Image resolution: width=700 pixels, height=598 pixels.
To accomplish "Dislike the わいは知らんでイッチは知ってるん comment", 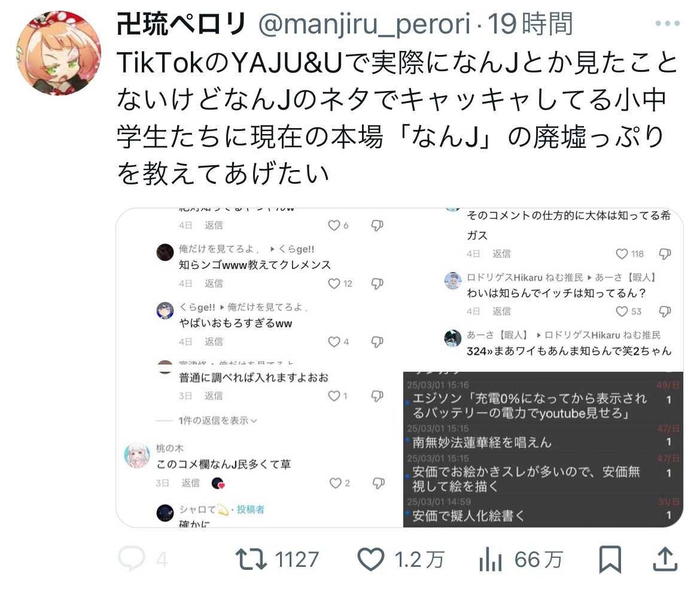I will click(665, 311).
